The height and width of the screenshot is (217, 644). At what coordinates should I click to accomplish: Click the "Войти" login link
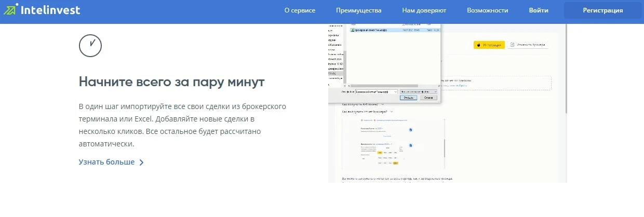539,10
